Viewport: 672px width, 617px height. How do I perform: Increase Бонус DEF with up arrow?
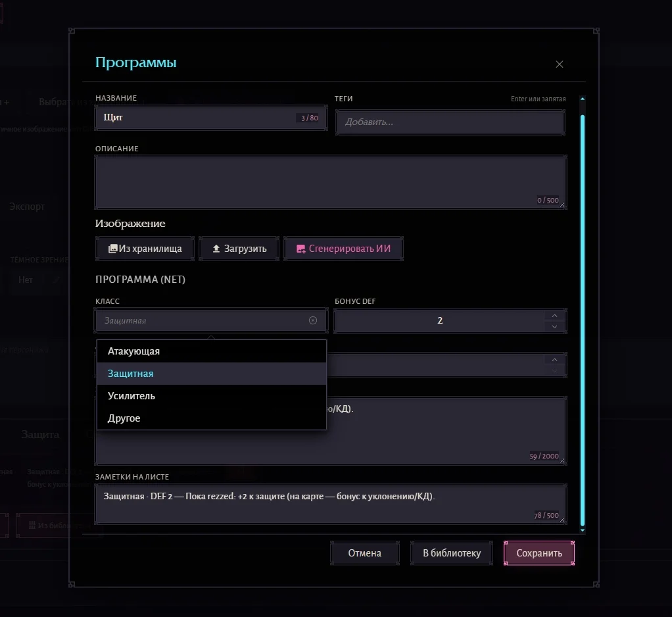(x=554, y=316)
